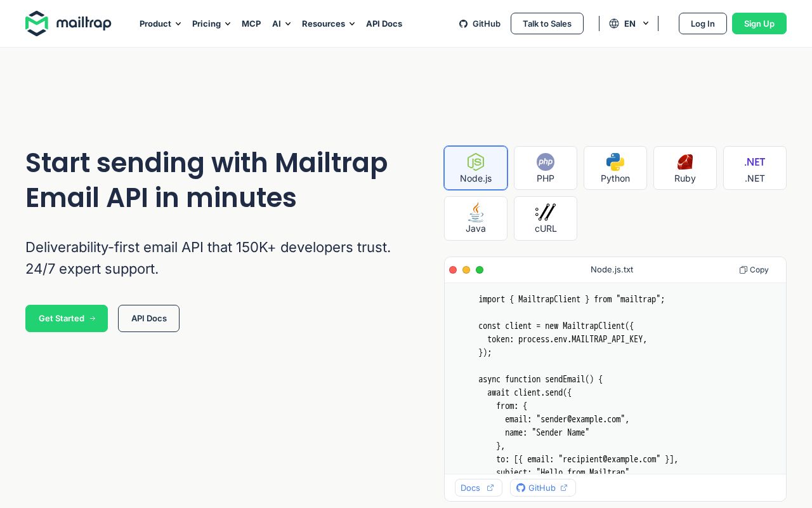Open the EN language selector
This screenshot has height=508, width=812.
(x=629, y=23)
